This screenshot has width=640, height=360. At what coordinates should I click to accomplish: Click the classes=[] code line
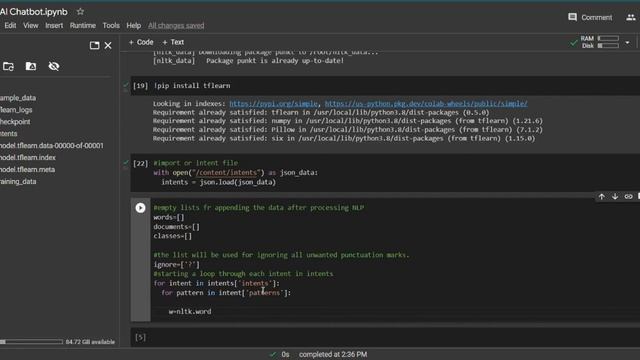pos(172,236)
